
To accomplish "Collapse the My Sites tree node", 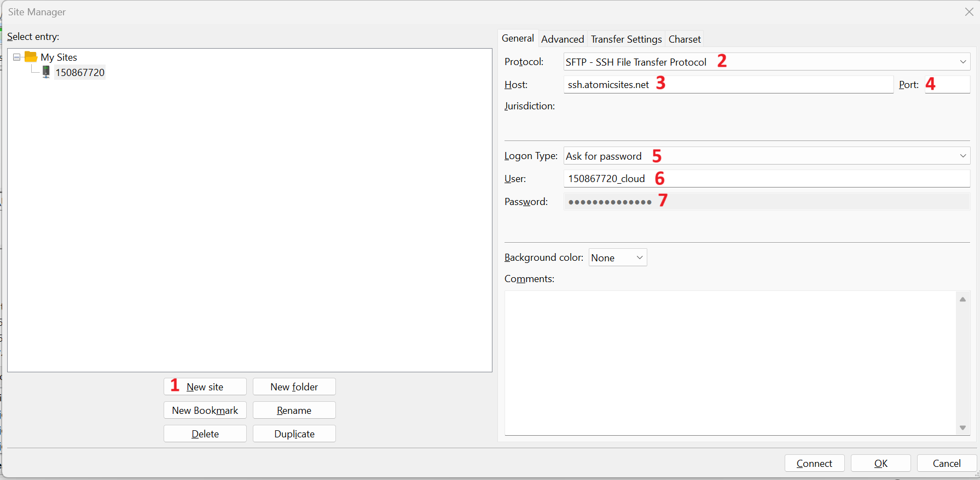I will [17, 57].
